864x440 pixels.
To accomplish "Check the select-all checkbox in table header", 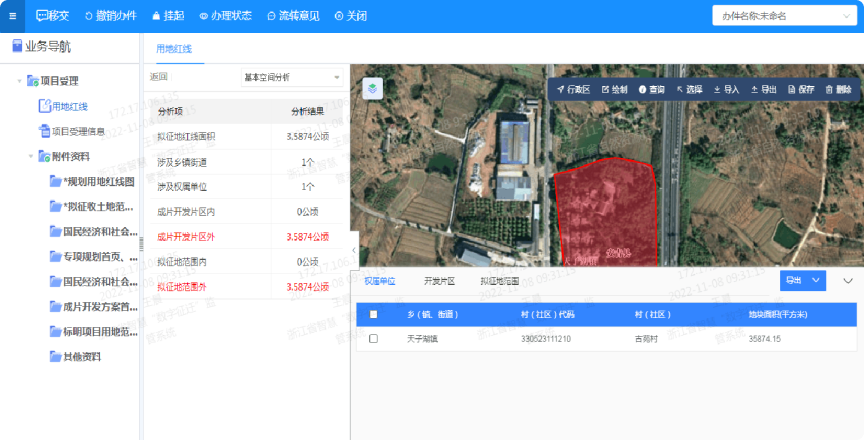I will pos(374,314).
